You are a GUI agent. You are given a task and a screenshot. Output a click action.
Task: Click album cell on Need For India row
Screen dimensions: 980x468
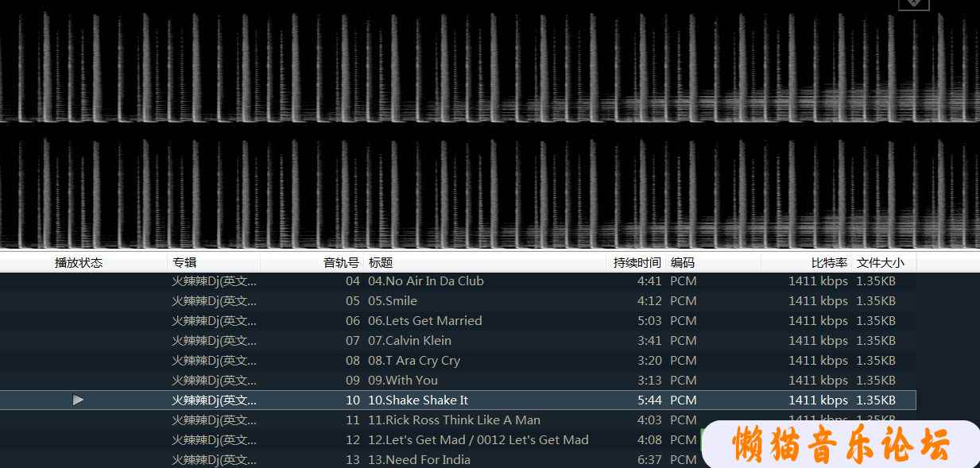[215, 459]
